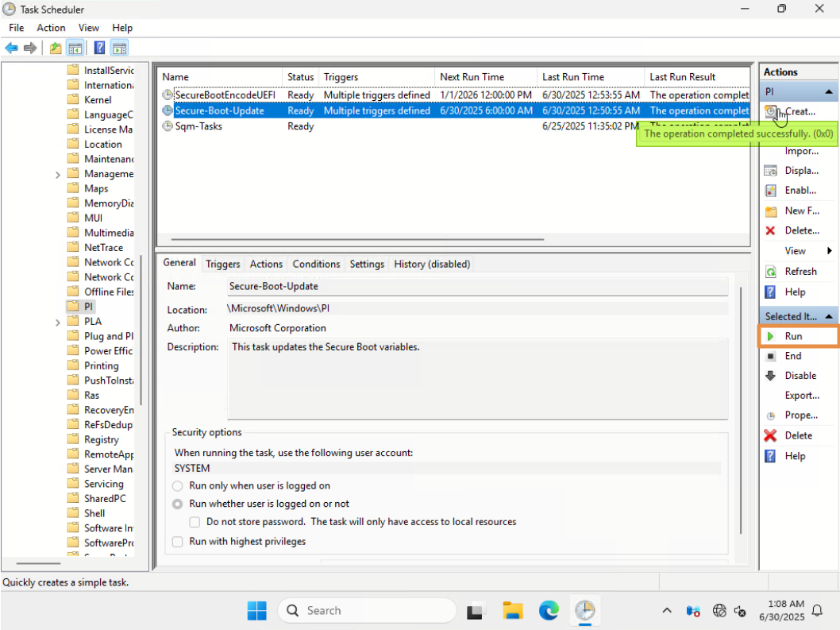Click the Show/Hide Console Tree toolbar icon
The width and height of the screenshot is (840, 630).
[75, 48]
